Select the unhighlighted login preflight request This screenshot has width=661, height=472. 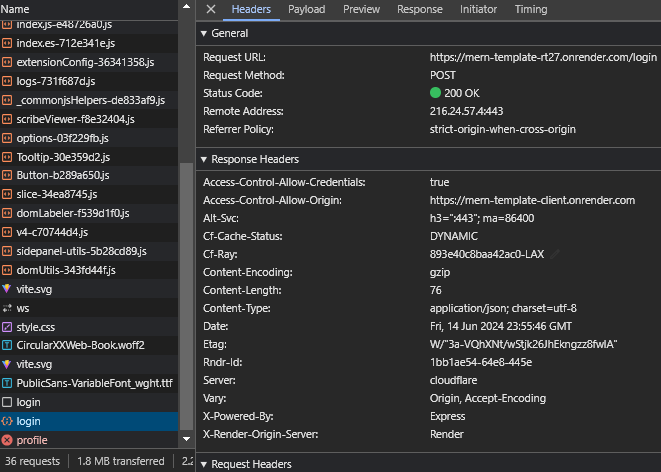89,402
